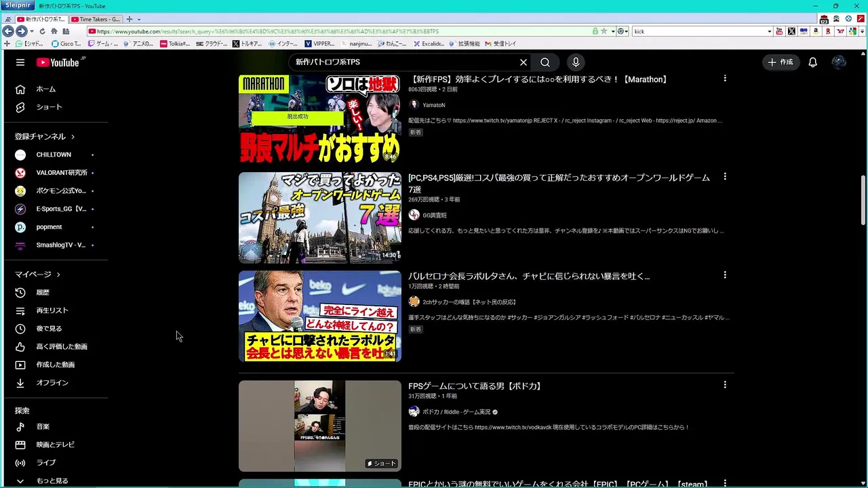Image resolution: width=868 pixels, height=488 pixels.
Task: Open the ボドカ / Riddle channel link
Action: (x=456, y=411)
